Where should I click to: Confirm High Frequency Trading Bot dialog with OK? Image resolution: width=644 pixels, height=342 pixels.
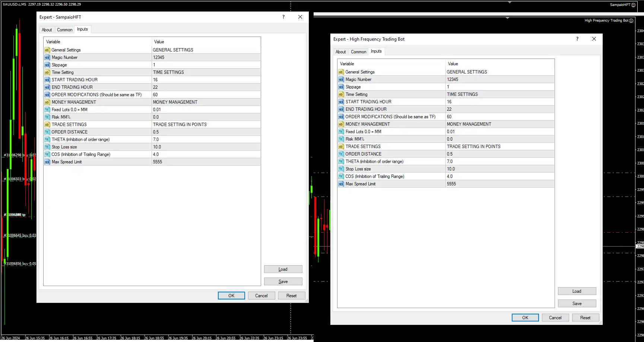[x=525, y=318]
